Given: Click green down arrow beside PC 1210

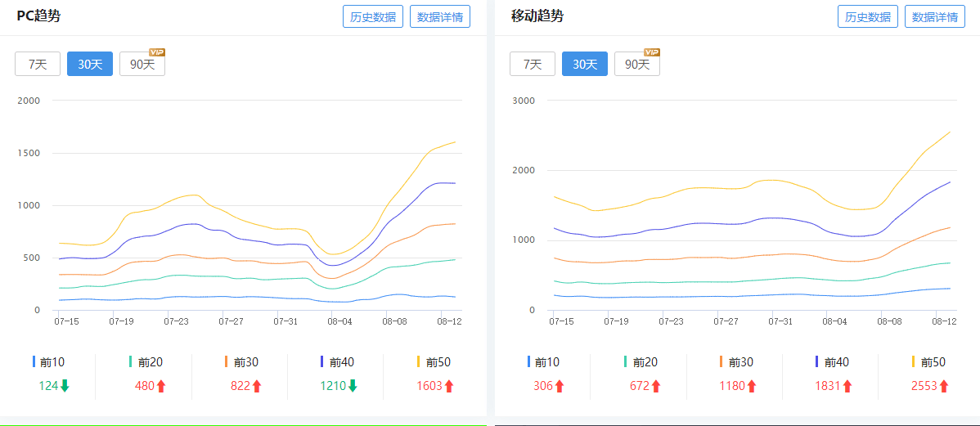Looking at the screenshot, I should click(353, 386).
